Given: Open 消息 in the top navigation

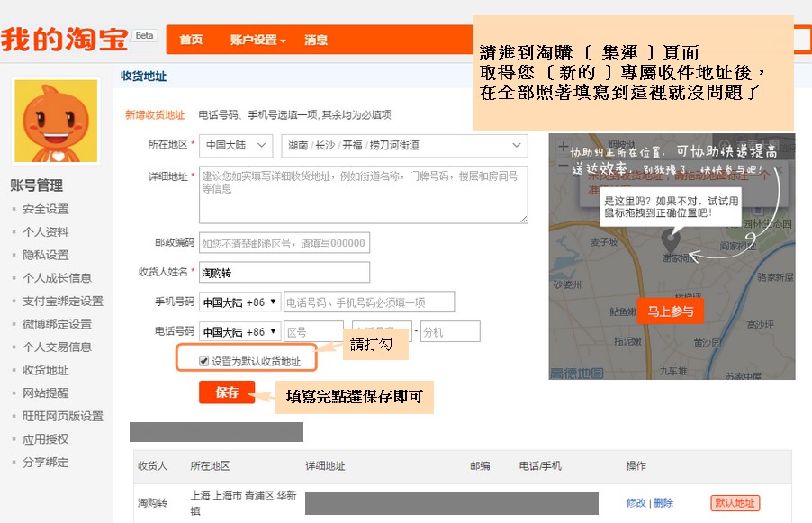Looking at the screenshot, I should click(316, 40).
